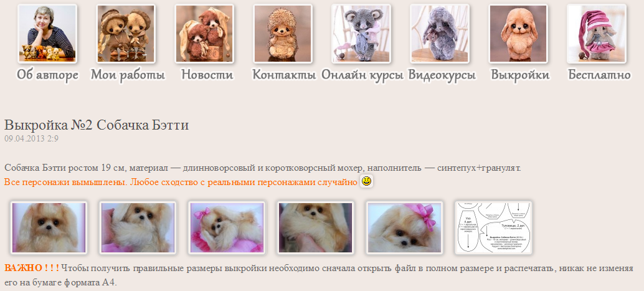Navigate to Контакты page
Image resolution: width=644 pixels, height=291 pixels.
point(284,75)
